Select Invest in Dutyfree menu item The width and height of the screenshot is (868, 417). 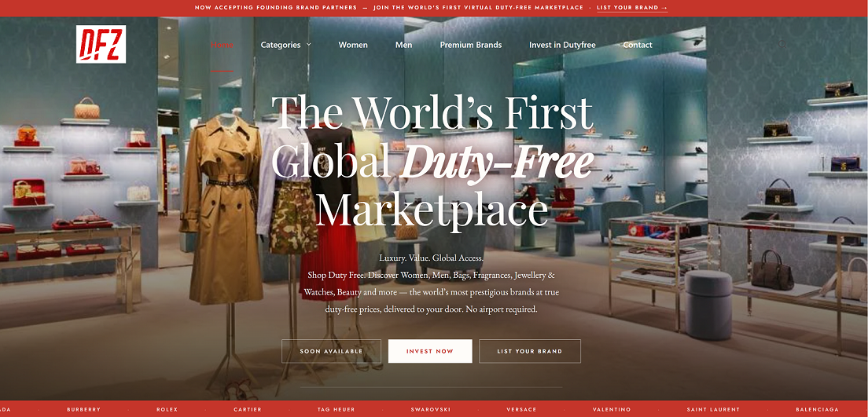tap(562, 45)
